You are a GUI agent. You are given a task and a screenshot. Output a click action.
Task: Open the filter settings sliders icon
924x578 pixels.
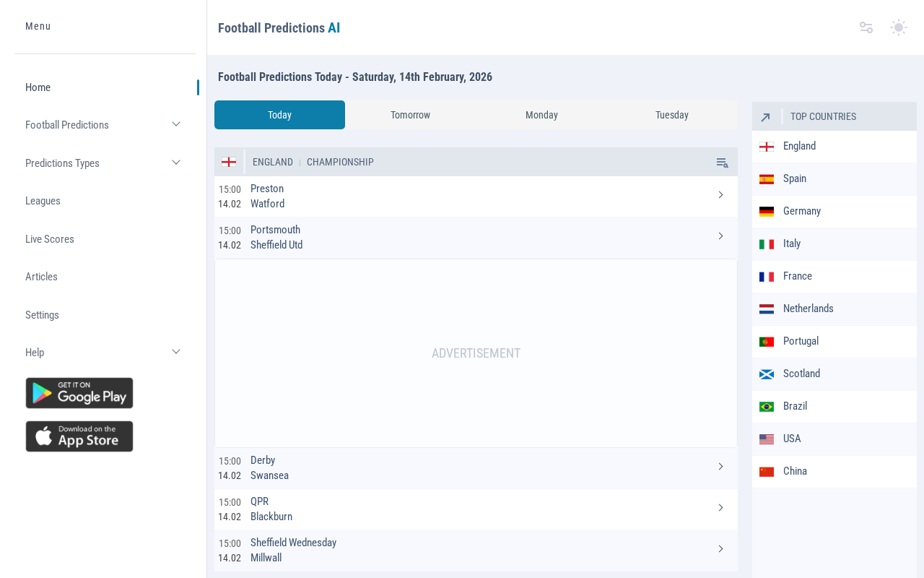pyautogui.click(x=866, y=27)
